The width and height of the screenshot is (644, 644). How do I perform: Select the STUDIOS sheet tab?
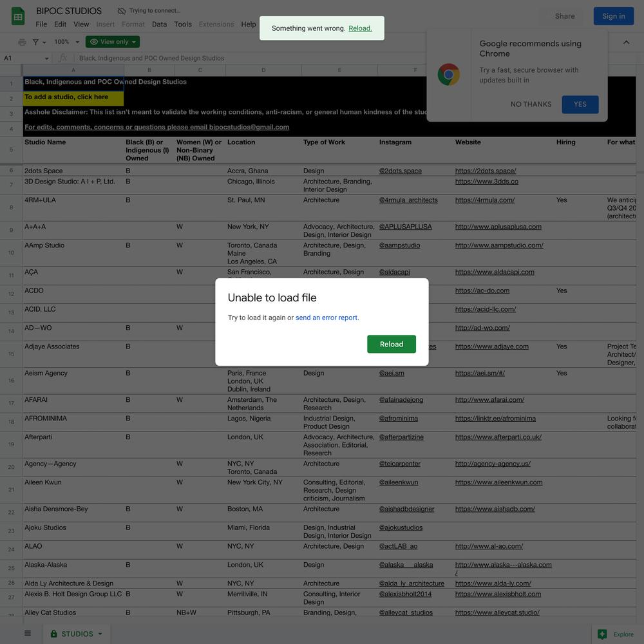[x=77, y=634]
